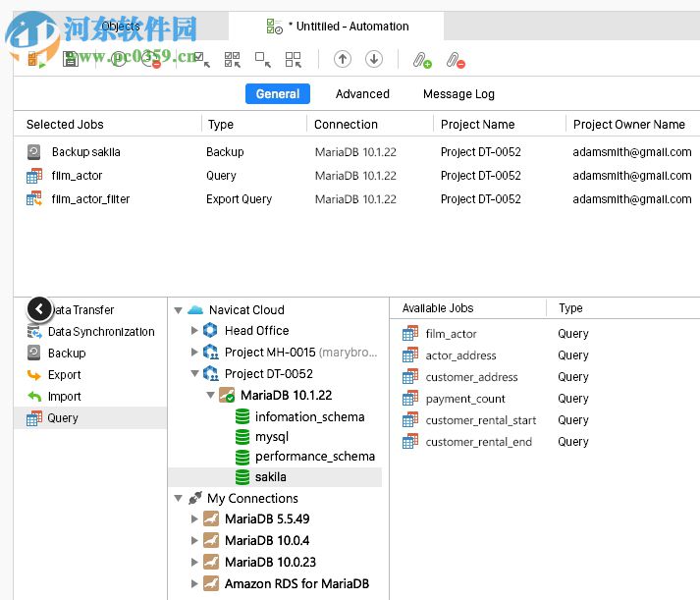Click Backup sakila job name
700x600 pixels.
(x=85, y=152)
